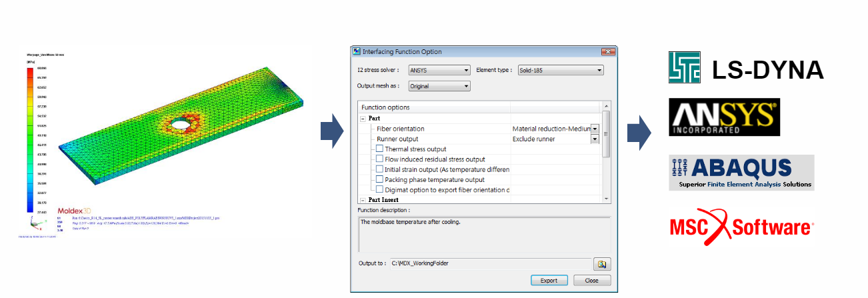The image size is (868, 298).
Task: Click the Output to path field
Action: point(490,263)
